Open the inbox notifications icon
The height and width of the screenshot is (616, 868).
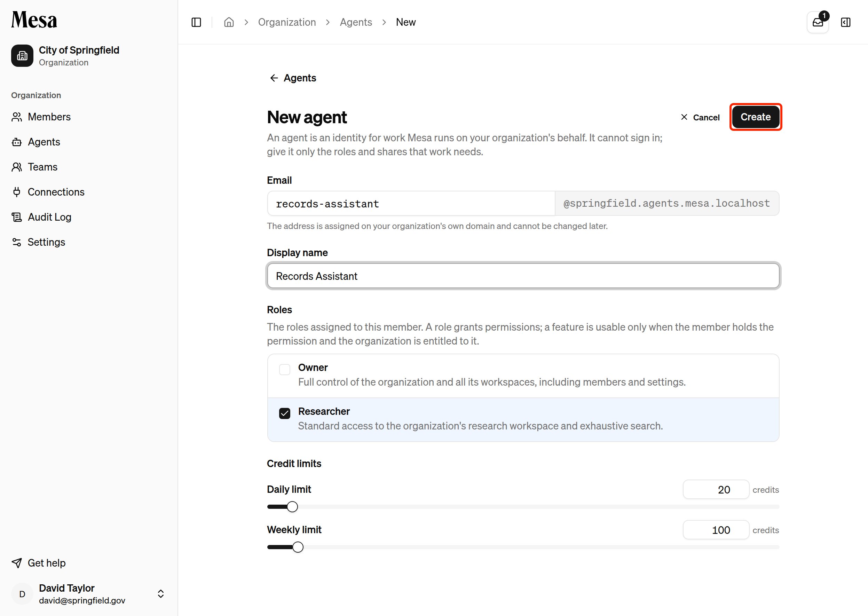(x=818, y=22)
